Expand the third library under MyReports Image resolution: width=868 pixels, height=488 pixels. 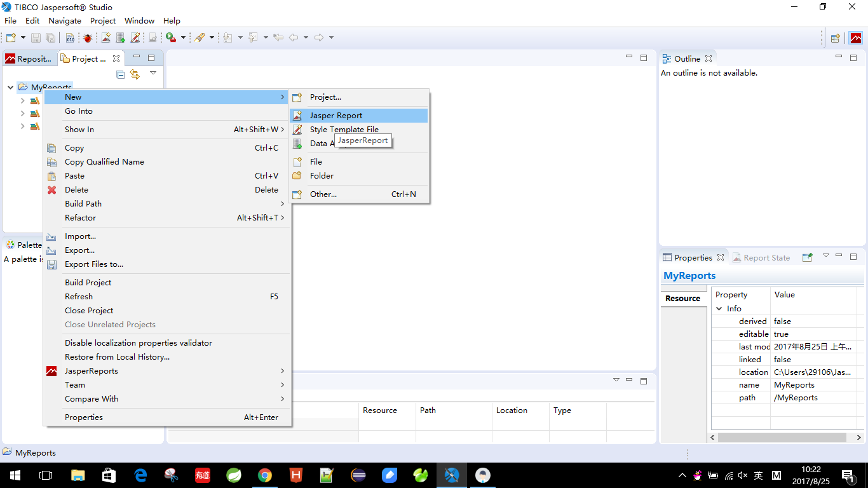coord(23,126)
